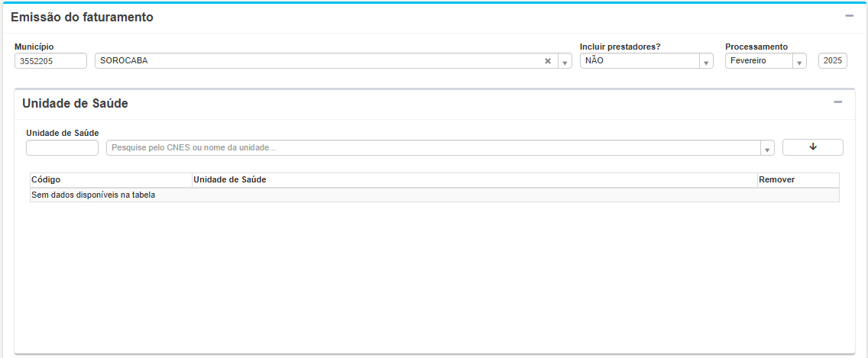Click the CNES or unit name search box

432,147
